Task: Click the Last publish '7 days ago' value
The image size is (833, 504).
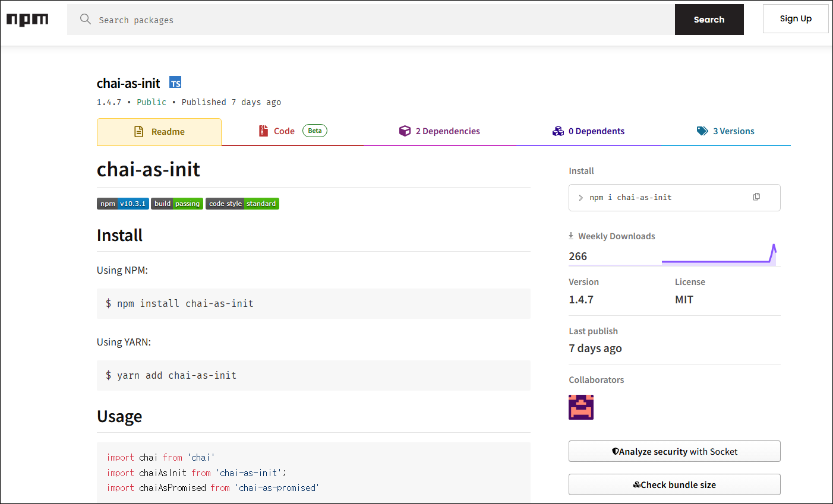Action: 595,348
